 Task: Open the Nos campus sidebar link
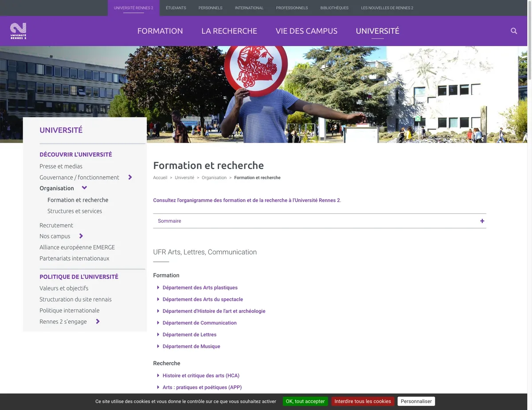click(55, 236)
